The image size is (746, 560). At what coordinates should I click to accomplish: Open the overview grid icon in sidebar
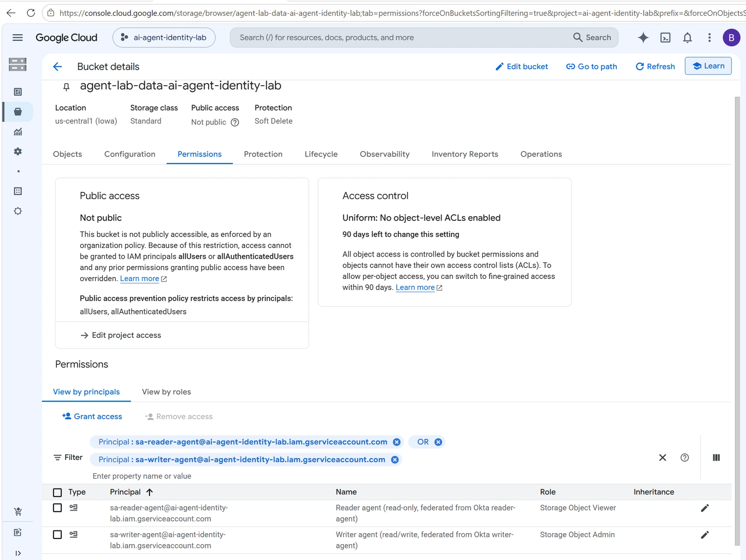pyautogui.click(x=18, y=92)
